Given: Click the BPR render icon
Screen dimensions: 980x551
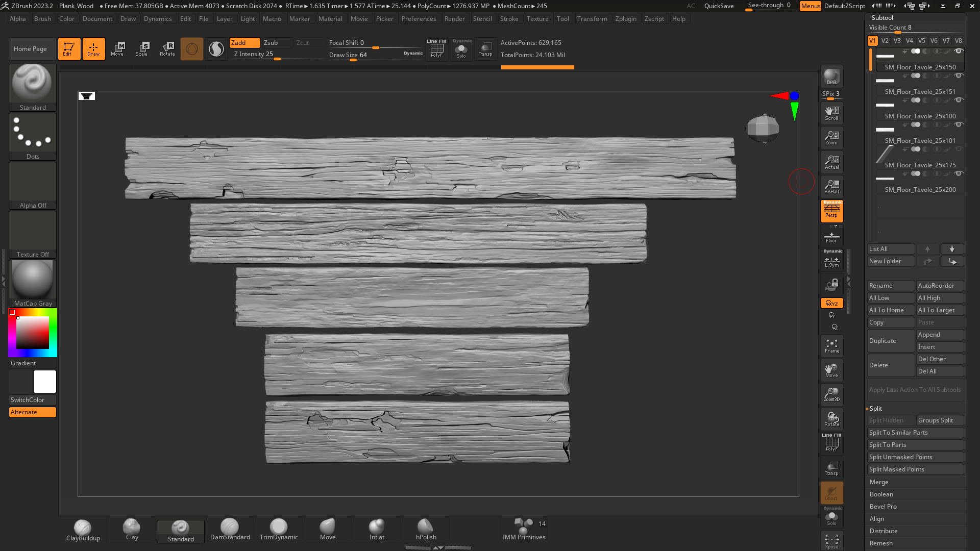Looking at the screenshot, I should pos(831,77).
